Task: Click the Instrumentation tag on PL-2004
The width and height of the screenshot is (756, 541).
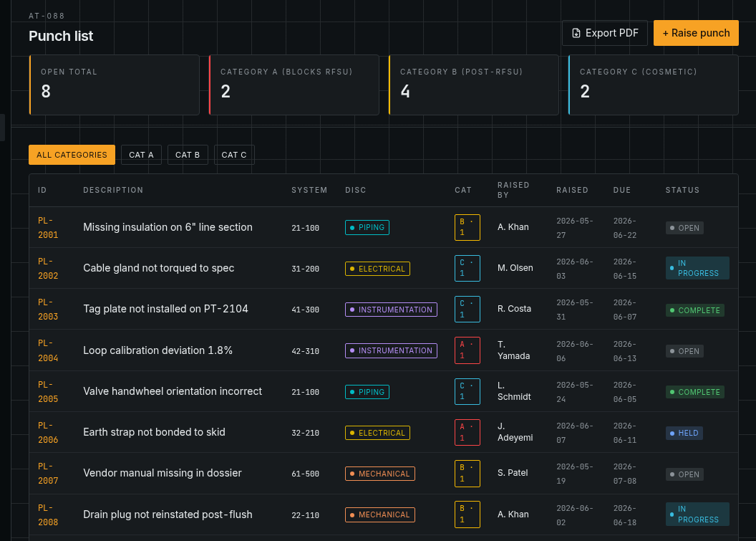Action: coord(391,350)
